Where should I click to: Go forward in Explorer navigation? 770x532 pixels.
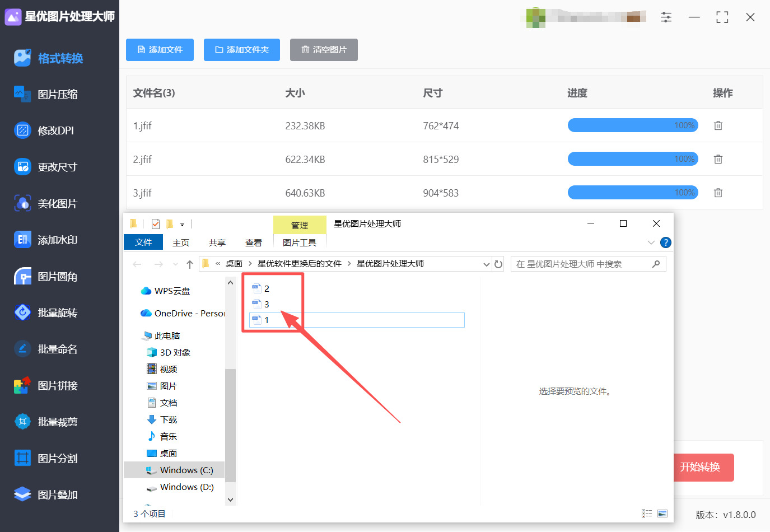pyautogui.click(x=158, y=264)
